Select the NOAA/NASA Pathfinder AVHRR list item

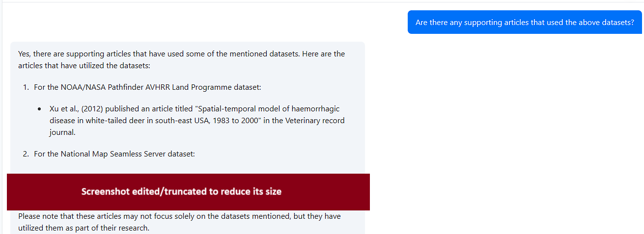click(x=147, y=87)
